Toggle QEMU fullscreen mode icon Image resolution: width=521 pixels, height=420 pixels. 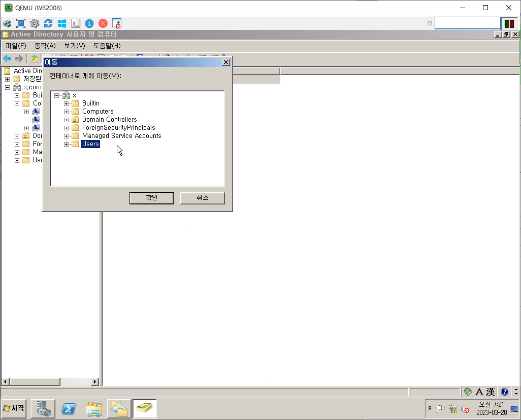click(21, 23)
